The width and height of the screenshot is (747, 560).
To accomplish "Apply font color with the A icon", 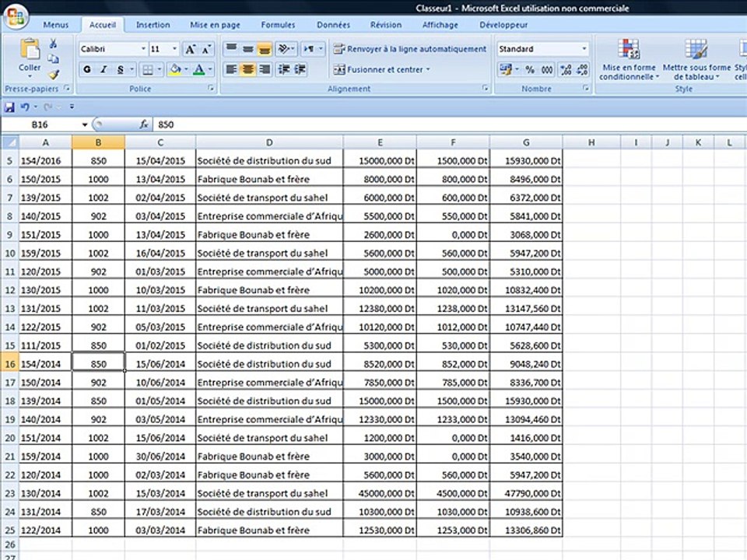I will 199,69.
